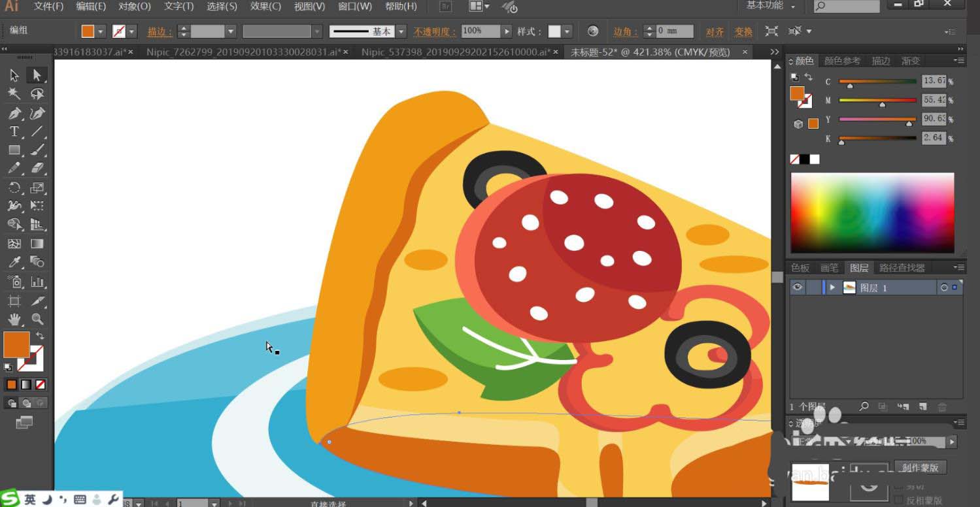Expand 图层 1 disclosure triangle
980x507 pixels.
832,287
